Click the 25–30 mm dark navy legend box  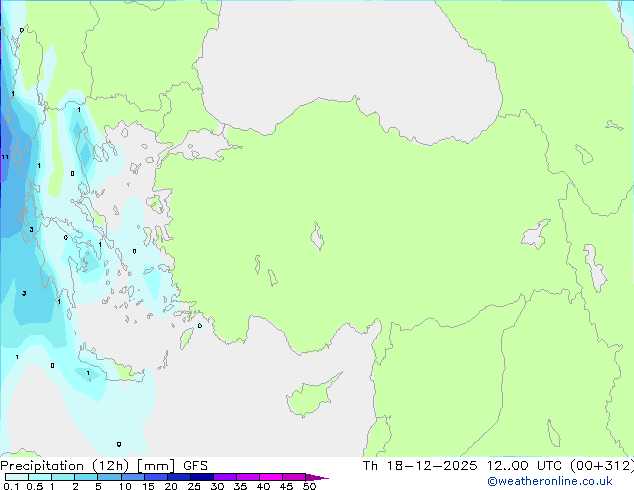201,477
